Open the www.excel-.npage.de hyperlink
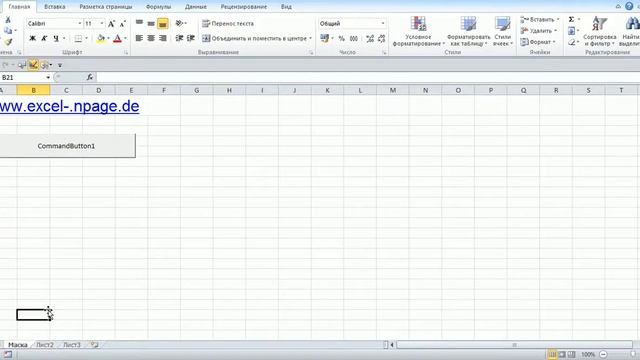Viewport: 640px width, 360px height. click(69, 106)
